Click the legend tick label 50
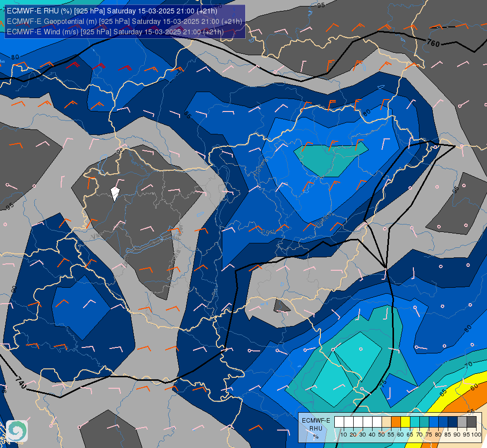This screenshot has width=487, height=448. click(382, 435)
